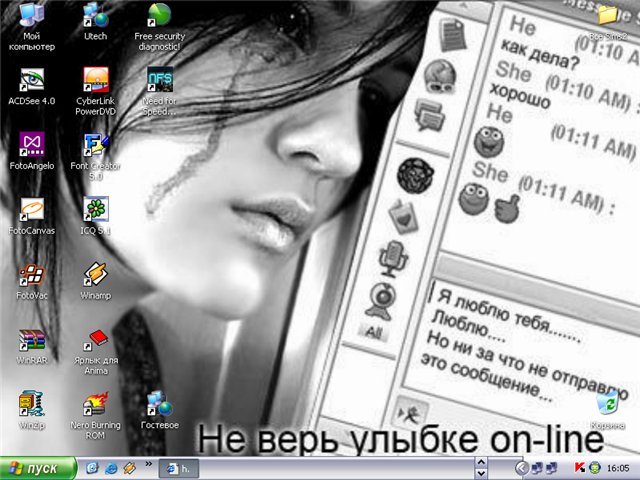
Task: Click the green round tray icon by the clock
Action: pos(595,468)
